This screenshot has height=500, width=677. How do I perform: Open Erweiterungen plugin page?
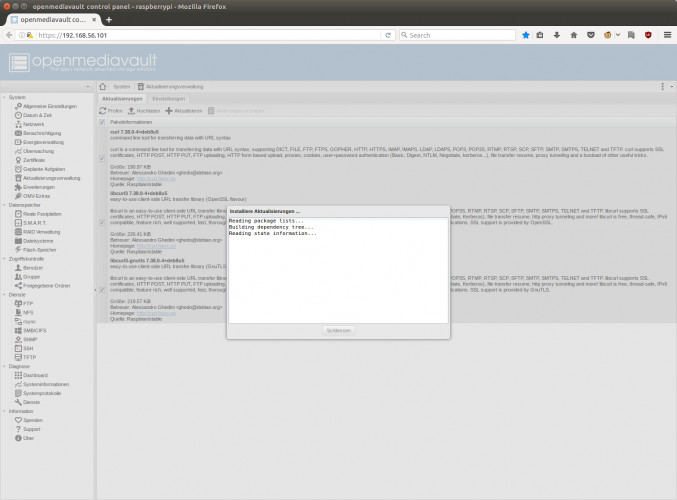coord(35,187)
